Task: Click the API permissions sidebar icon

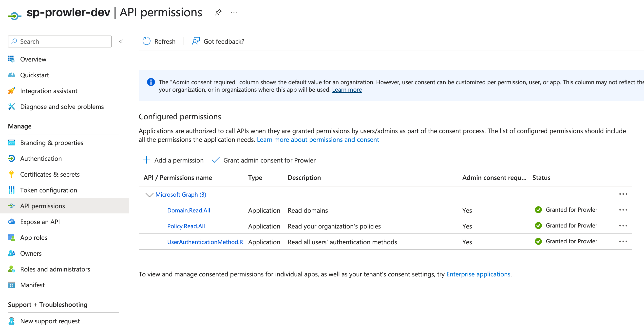Action: pyautogui.click(x=11, y=206)
